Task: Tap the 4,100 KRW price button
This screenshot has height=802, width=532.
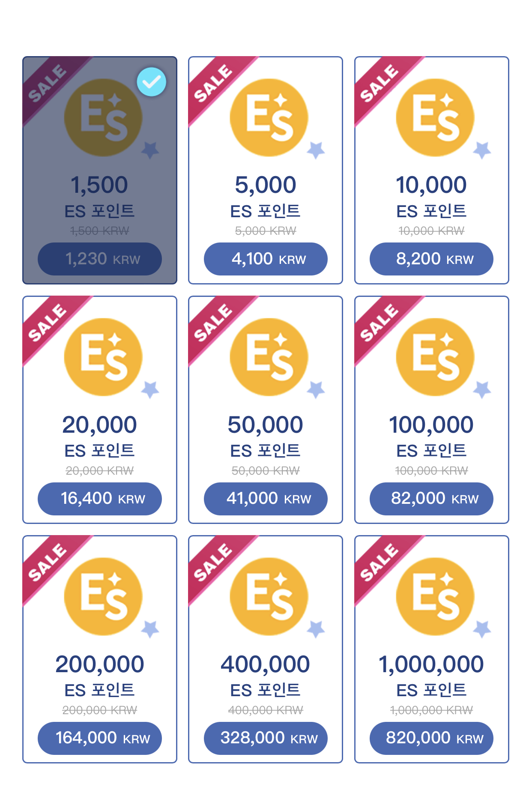Action: click(266, 259)
